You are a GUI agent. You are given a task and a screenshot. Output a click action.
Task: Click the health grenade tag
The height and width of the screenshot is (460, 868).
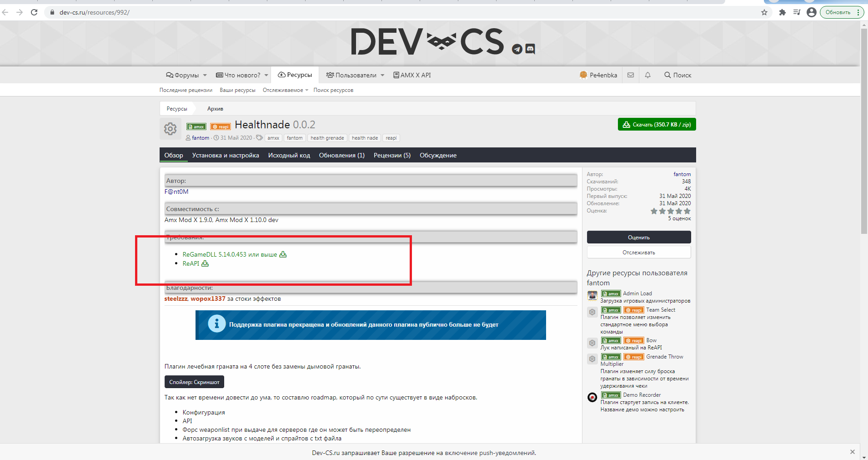[327, 138]
